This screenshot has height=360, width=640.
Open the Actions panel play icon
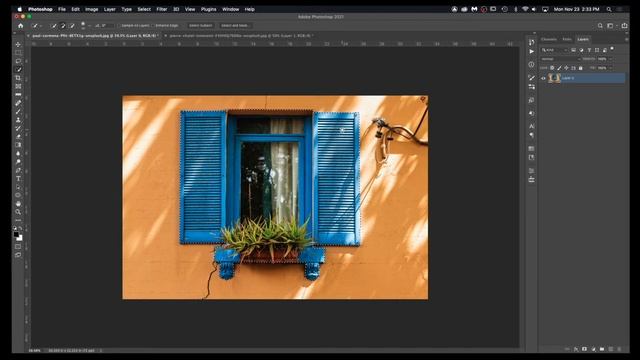[531, 52]
